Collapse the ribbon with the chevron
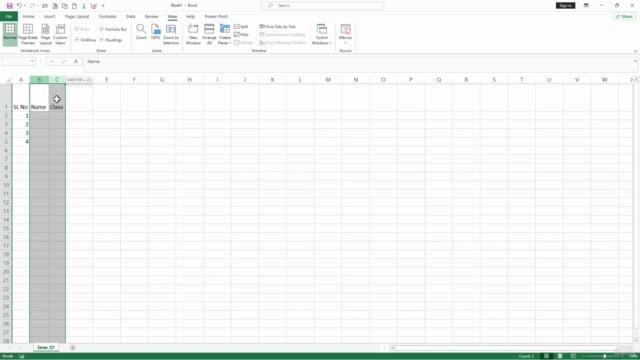 [635, 51]
